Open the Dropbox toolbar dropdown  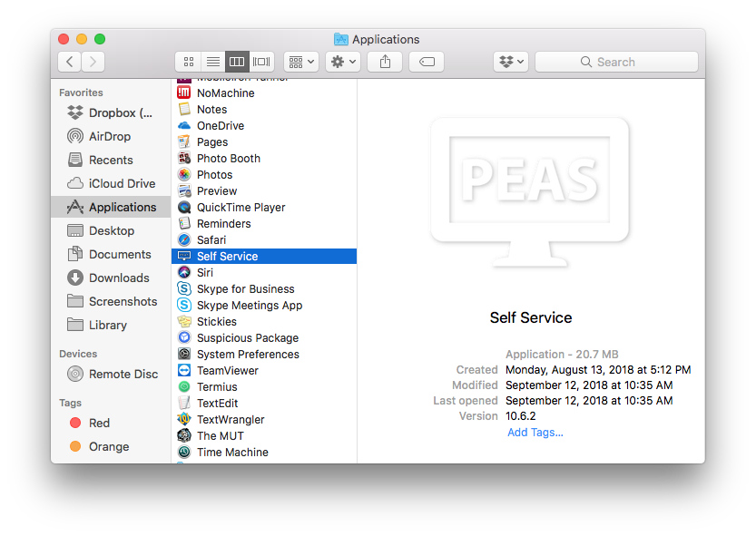pos(511,62)
